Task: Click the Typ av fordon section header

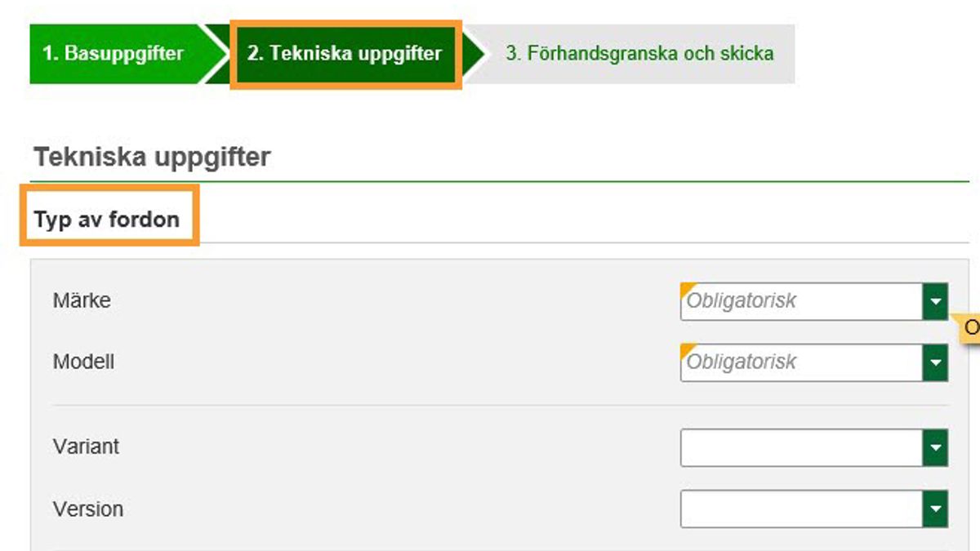Action: (x=107, y=220)
